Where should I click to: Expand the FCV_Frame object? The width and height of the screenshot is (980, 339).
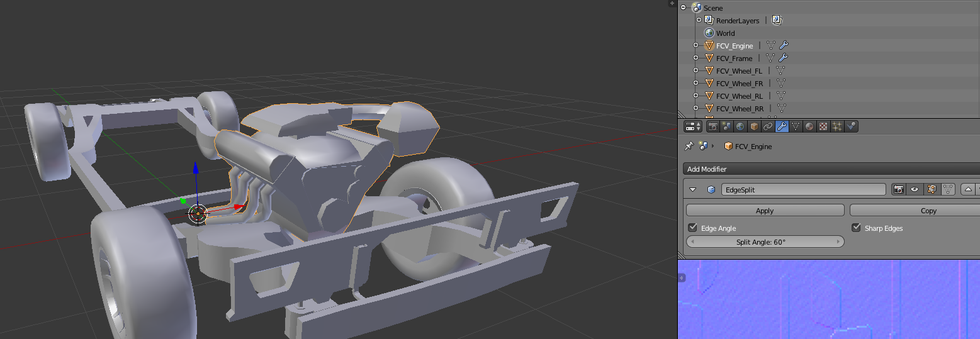pyautogui.click(x=696, y=58)
